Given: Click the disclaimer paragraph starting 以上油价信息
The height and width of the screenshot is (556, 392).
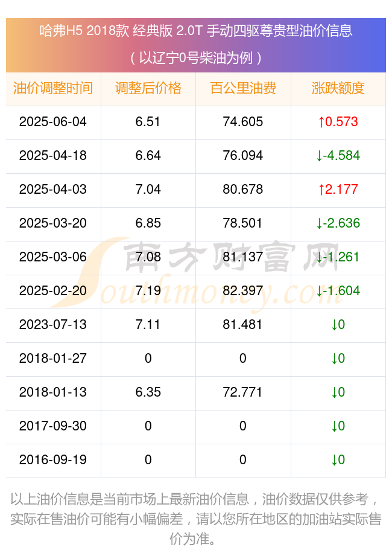Looking at the screenshot, I should point(196,519).
